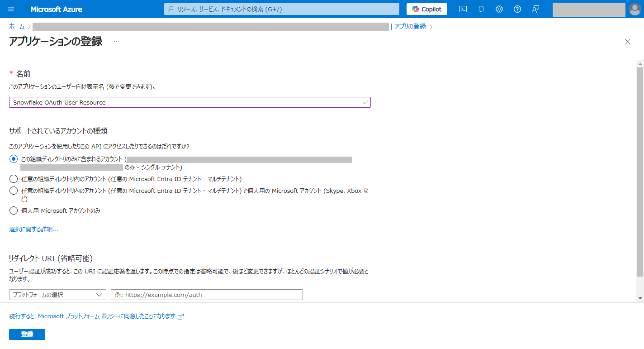
Task: Go to アプリの登録 breadcrumb
Action: (410, 26)
